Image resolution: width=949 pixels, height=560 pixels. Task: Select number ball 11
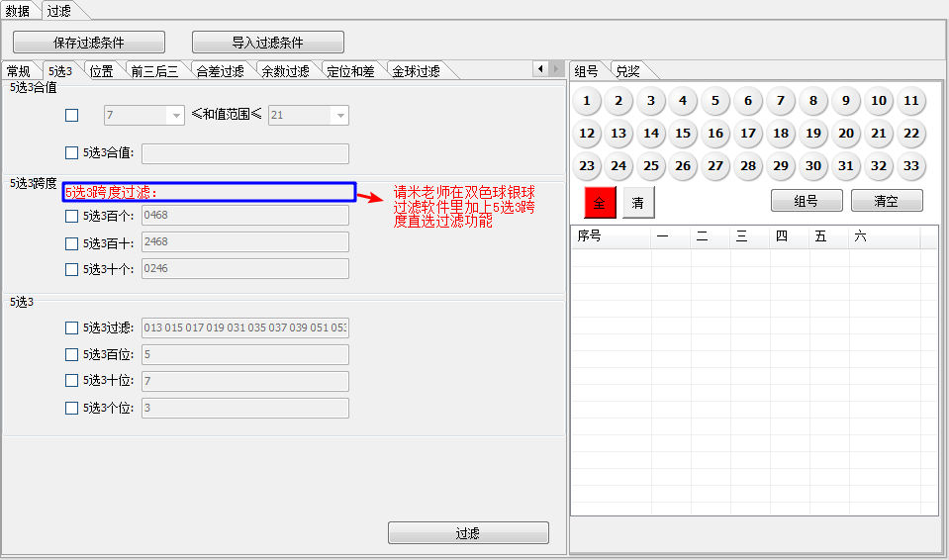pos(911,101)
